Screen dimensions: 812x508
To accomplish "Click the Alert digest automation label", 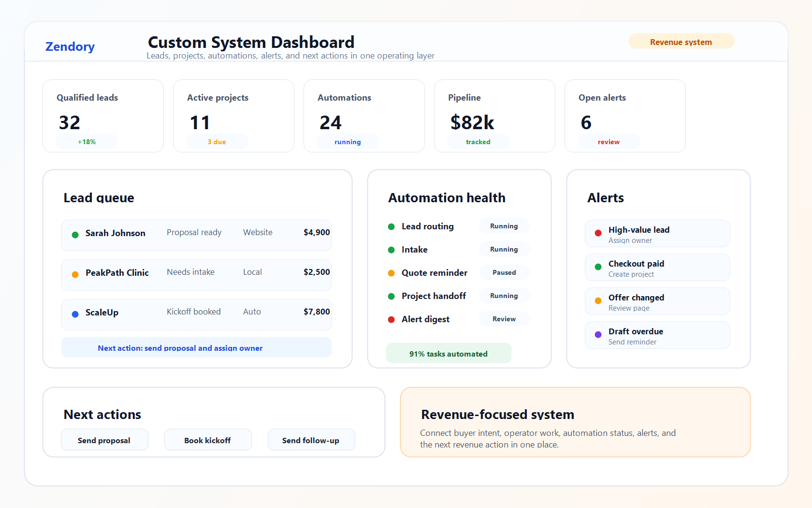I will 425,319.
